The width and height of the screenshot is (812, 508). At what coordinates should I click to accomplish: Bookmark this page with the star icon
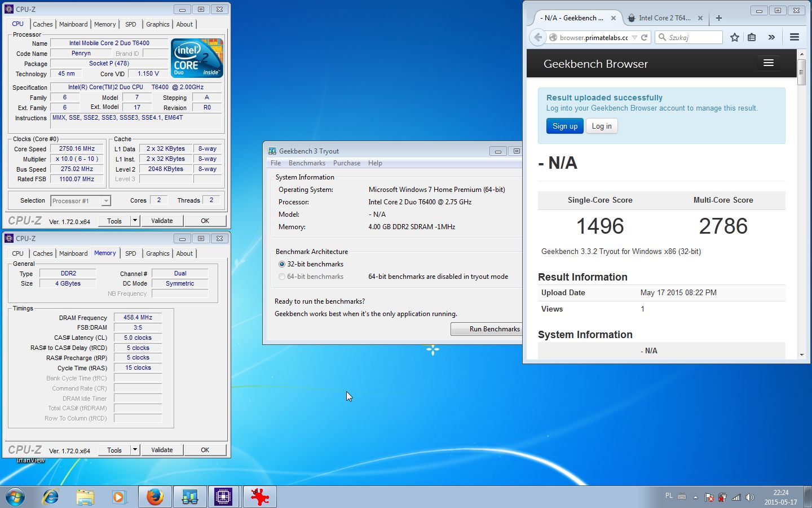734,37
